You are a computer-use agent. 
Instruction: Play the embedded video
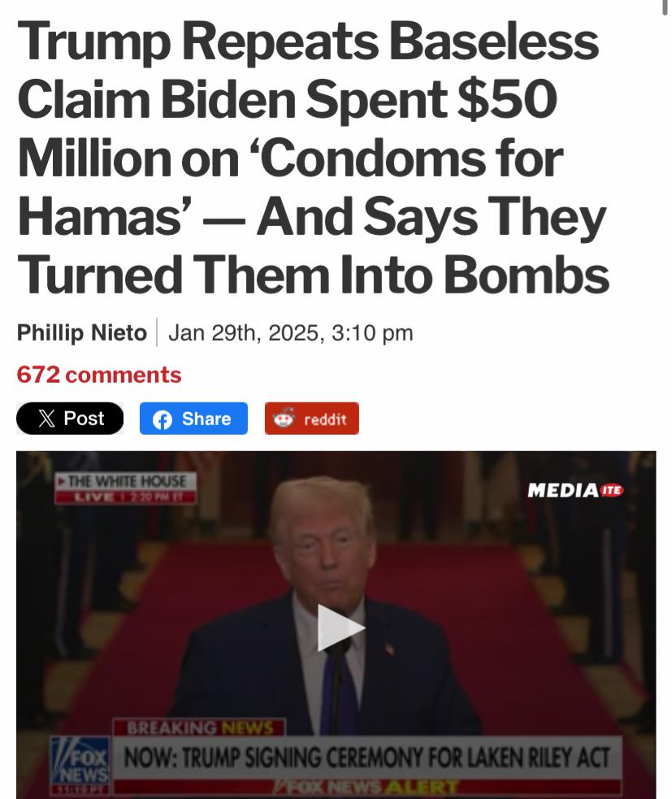click(x=340, y=627)
